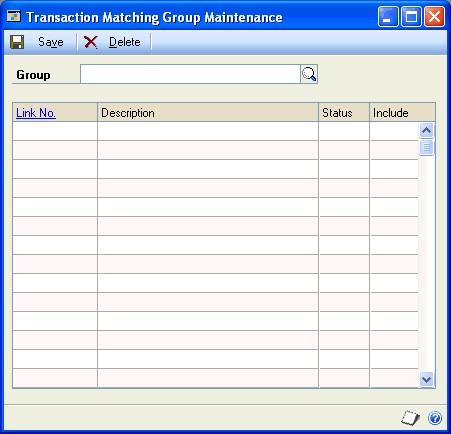451x434 pixels.
Task: Maximize the Transaction Matching Group Maintenance window
Action: (x=411, y=17)
